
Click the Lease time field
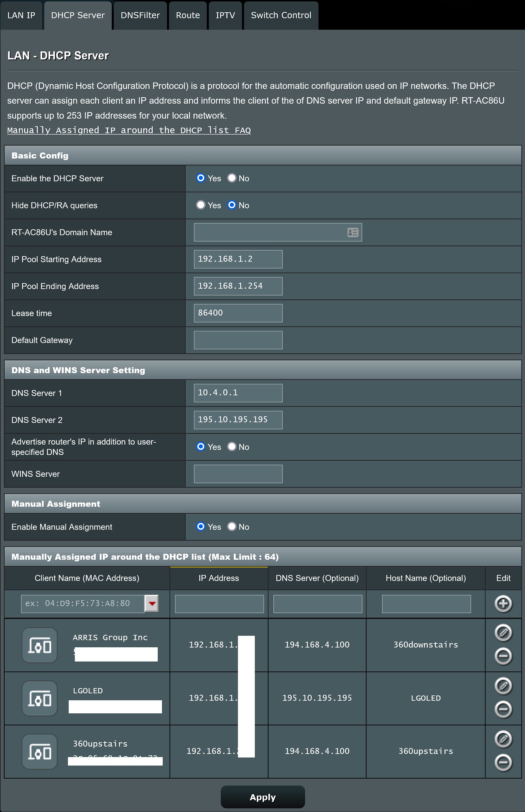tap(238, 313)
